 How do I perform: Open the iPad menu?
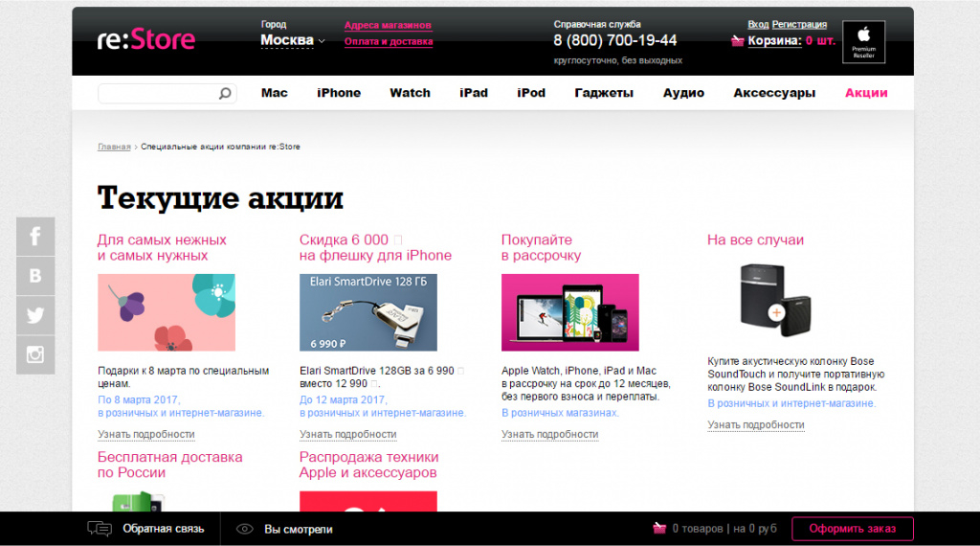[x=474, y=93]
